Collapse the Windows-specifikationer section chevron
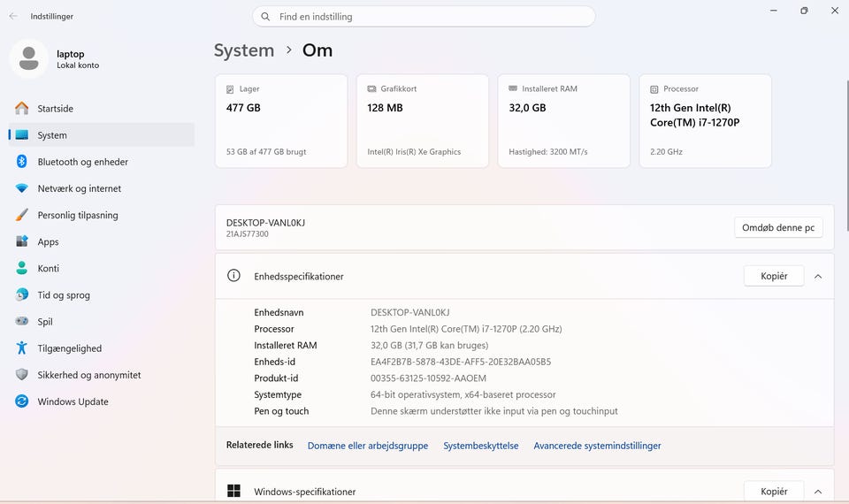Image resolution: width=849 pixels, height=504 pixels. click(x=818, y=492)
